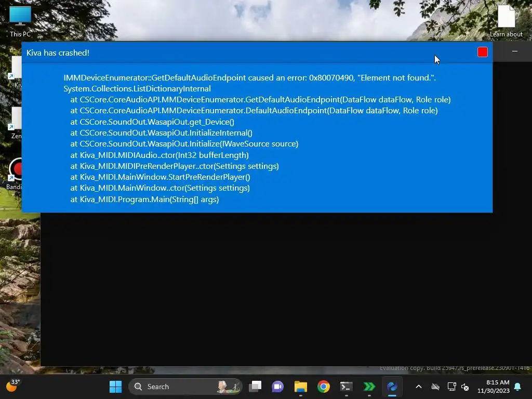532x399 pixels.
Task: Click the 'Element not found' error message line
Action: [250, 78]
